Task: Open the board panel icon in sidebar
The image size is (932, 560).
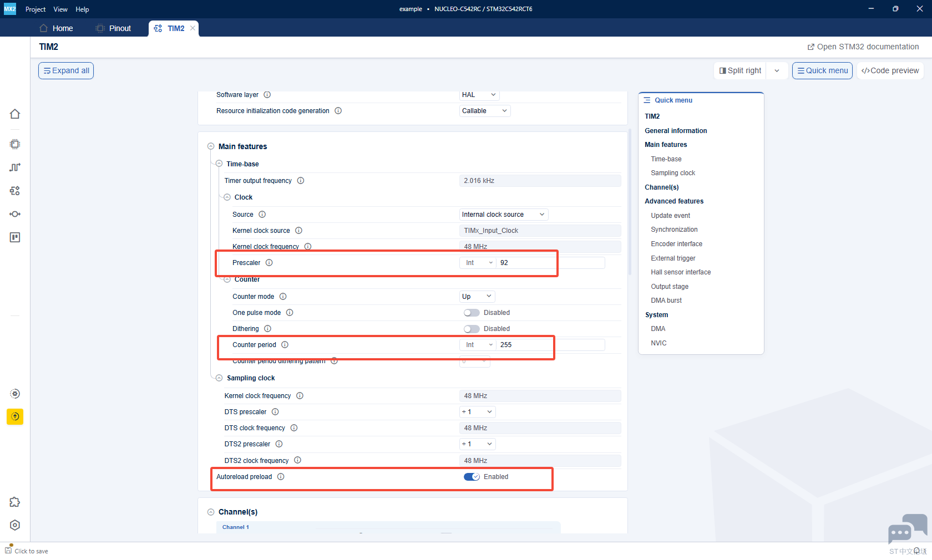Action: pos(15,237)
